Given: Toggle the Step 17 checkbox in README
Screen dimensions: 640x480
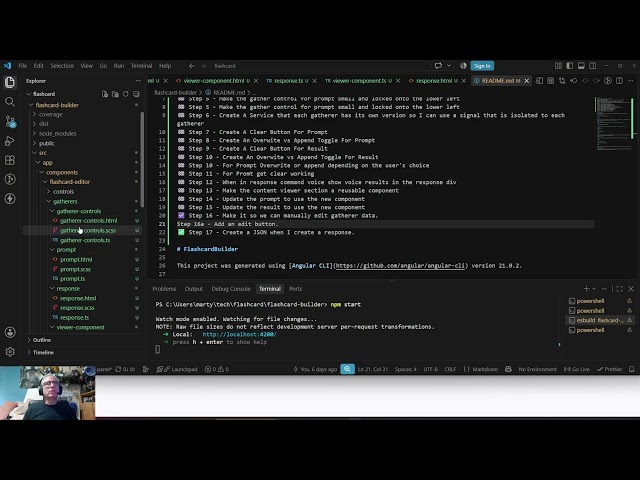Looking at the screenshot, I should (181, 232).
